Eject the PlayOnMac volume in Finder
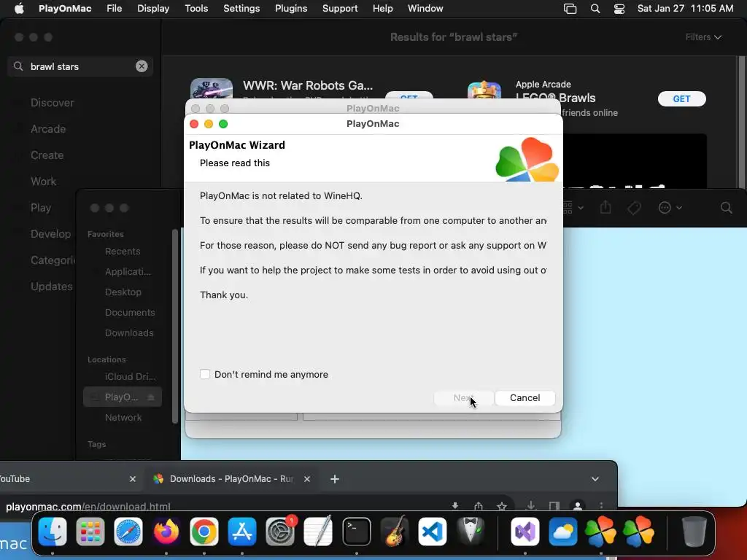747x560 pixels. click(150, 397)
